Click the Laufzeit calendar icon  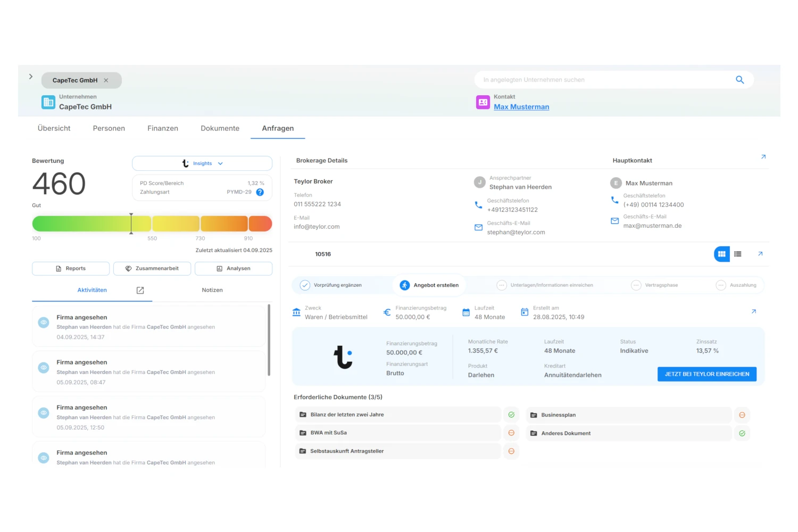tap(466, 312)
